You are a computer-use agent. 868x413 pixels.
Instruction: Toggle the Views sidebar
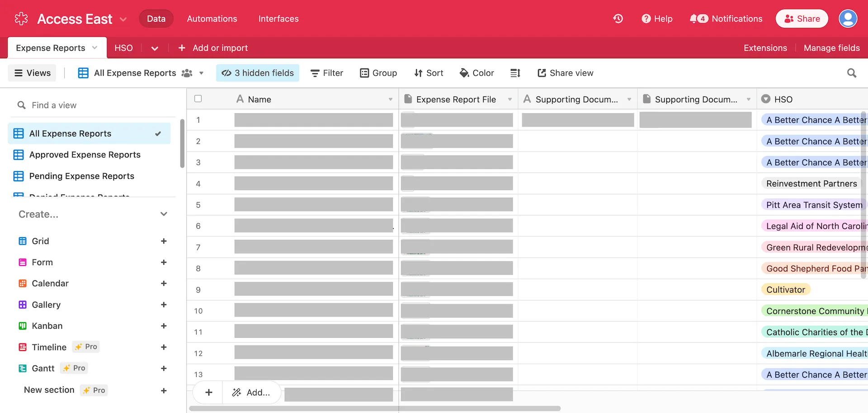[x=32, y=72]
